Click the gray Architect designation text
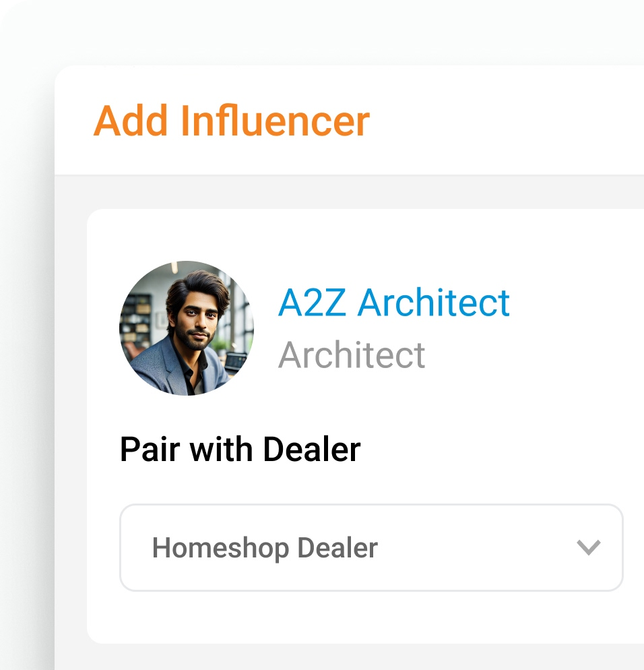 coord(352,355)
